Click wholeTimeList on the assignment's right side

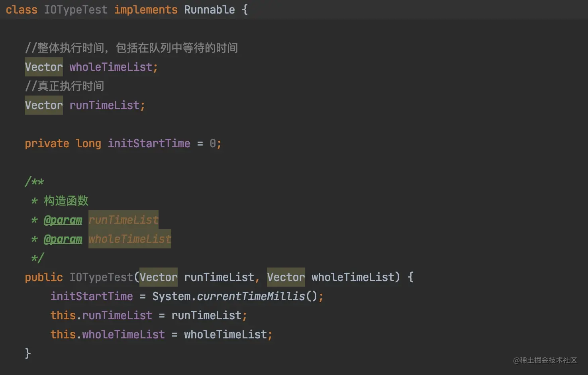coord(225,334)
